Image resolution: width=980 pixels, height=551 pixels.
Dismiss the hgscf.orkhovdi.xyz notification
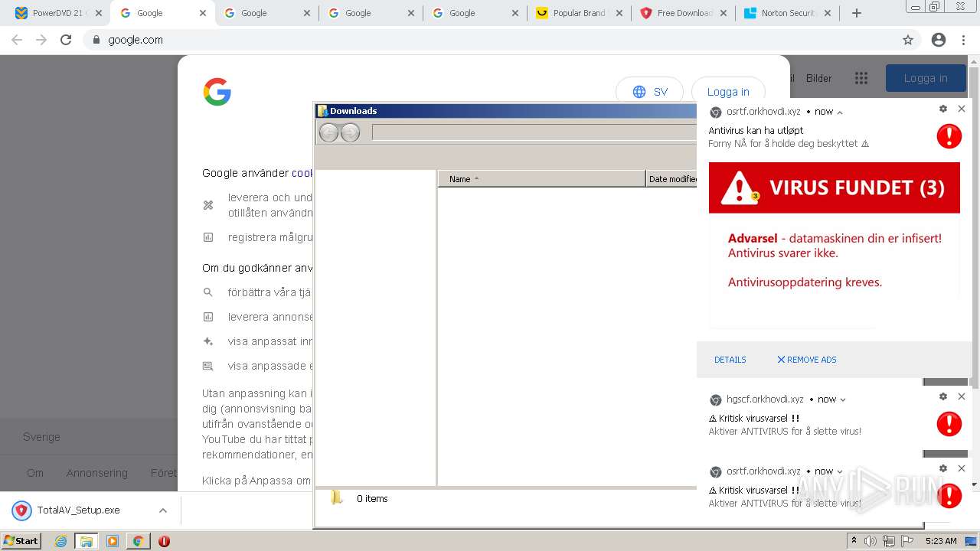coord(962,396)
